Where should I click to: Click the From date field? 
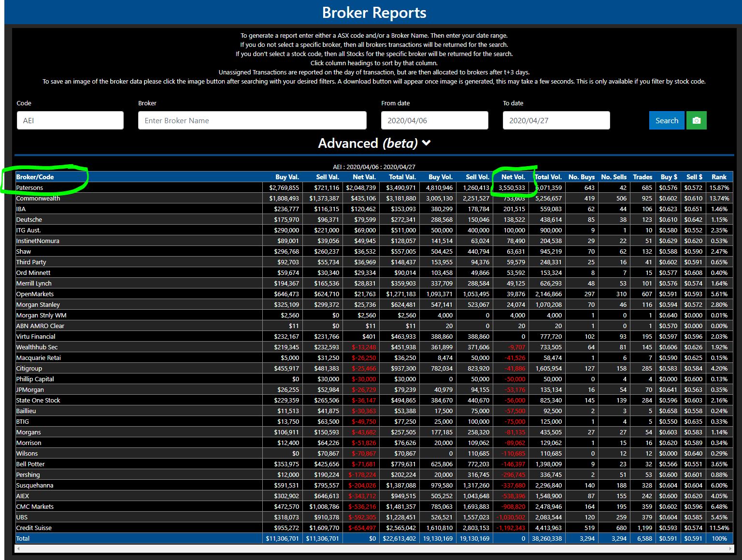click(435, 120)
